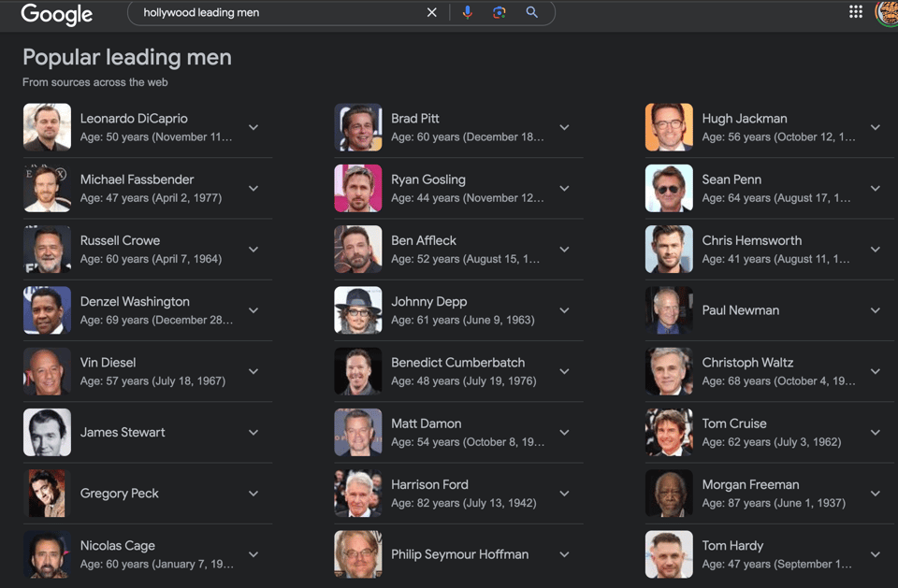Viewport: 898px width, 588px height.
Task: Click the Nicolas Cage thumbnail photo
Action: pyautogui.click(x=47, y=554)
